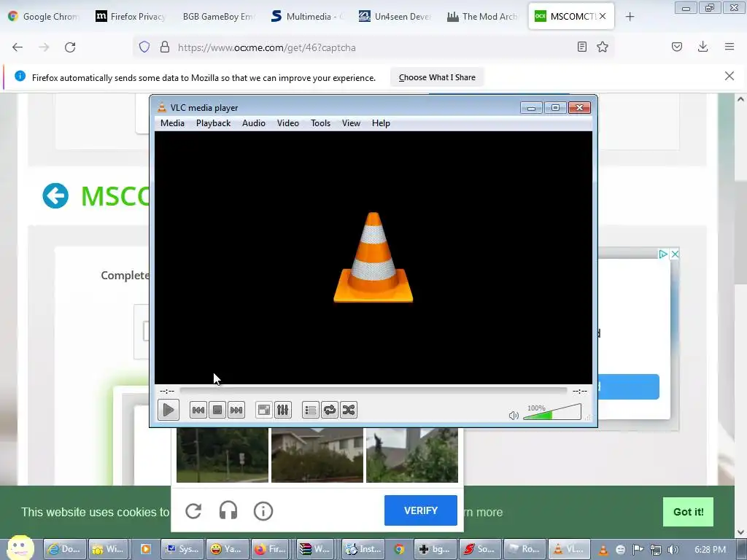Save page to Pocket
Viewport: 747px width, 560px height.
point(677,47)
